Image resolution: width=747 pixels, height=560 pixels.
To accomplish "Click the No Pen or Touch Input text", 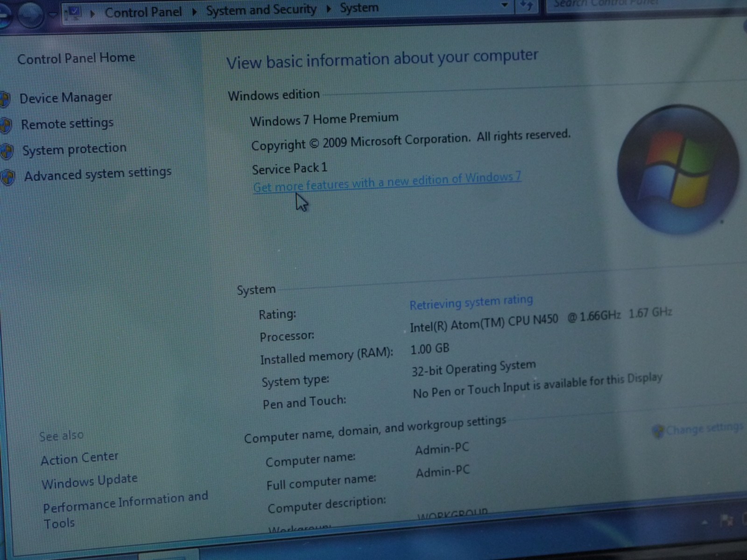I will 537,385.
